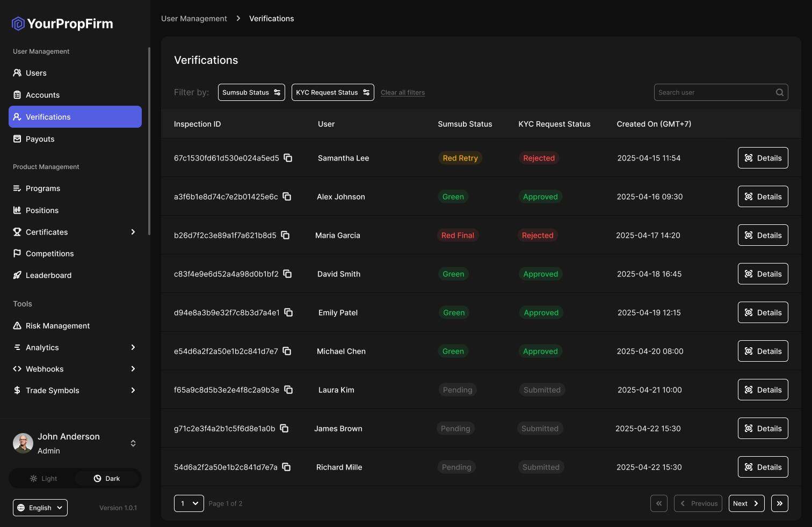The height and width of the screenshot is (527, 812).
Task: Copy Samantha Lee's inspection ID
Action: coord(288,158)
